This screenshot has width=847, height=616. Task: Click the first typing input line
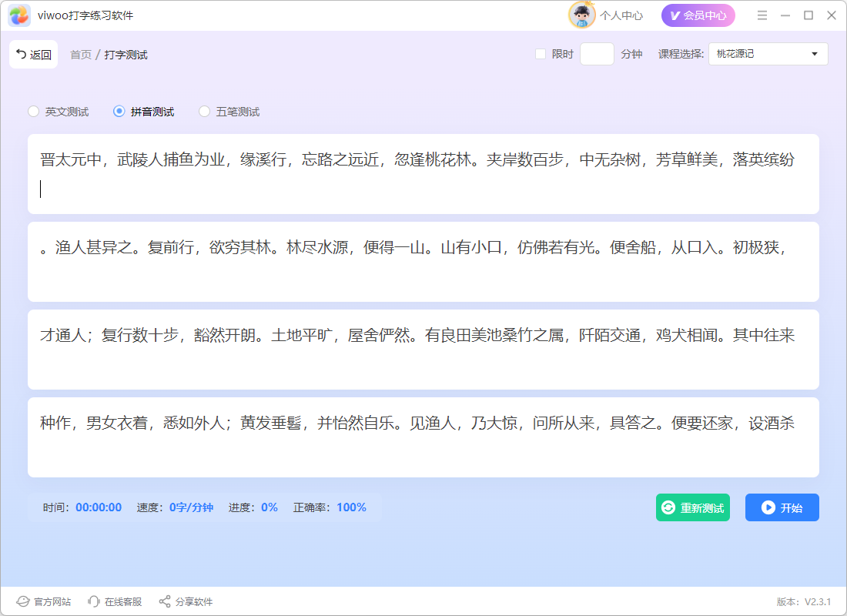[x=423, y=189]
